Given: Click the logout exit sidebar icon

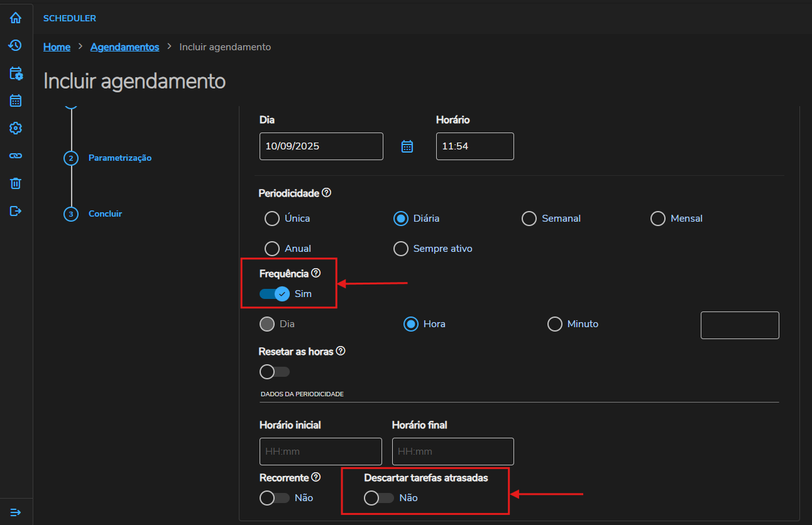Looking at the screenshot, I should coord(16,211).
